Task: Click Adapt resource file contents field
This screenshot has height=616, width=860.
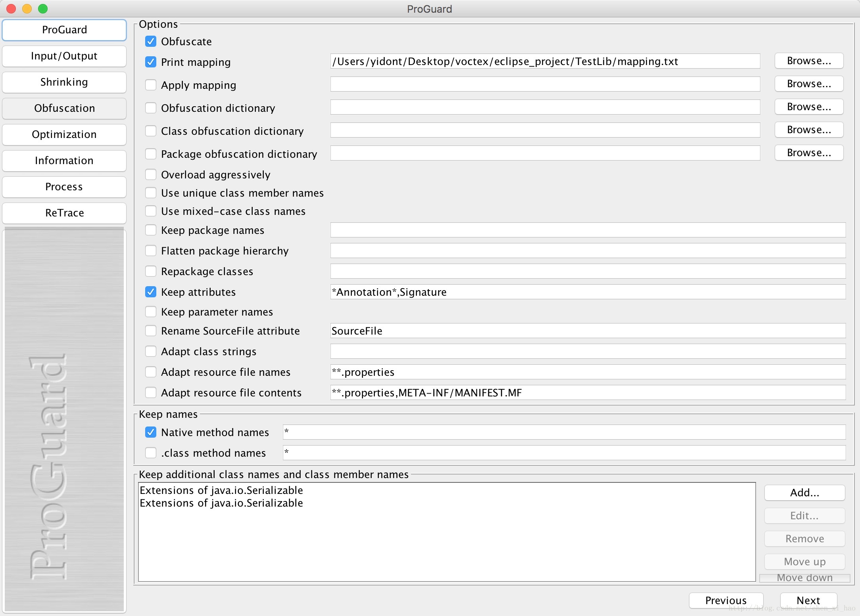Action: (588, 392)
